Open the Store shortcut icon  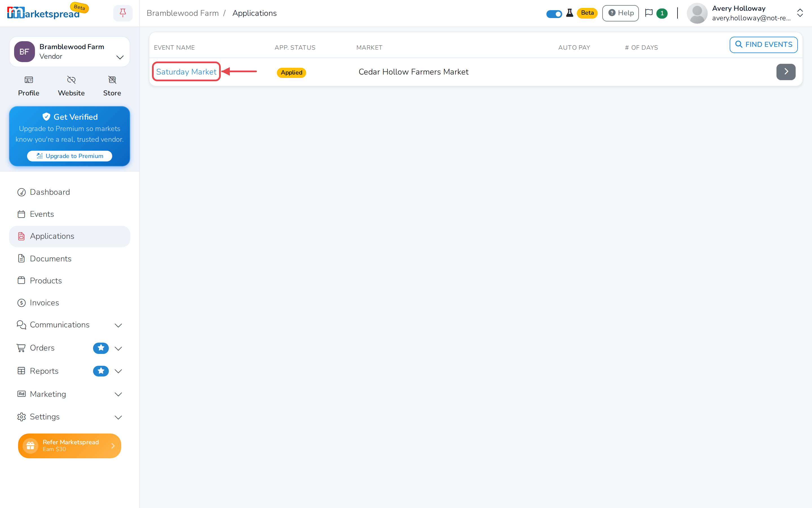[112, 80]
